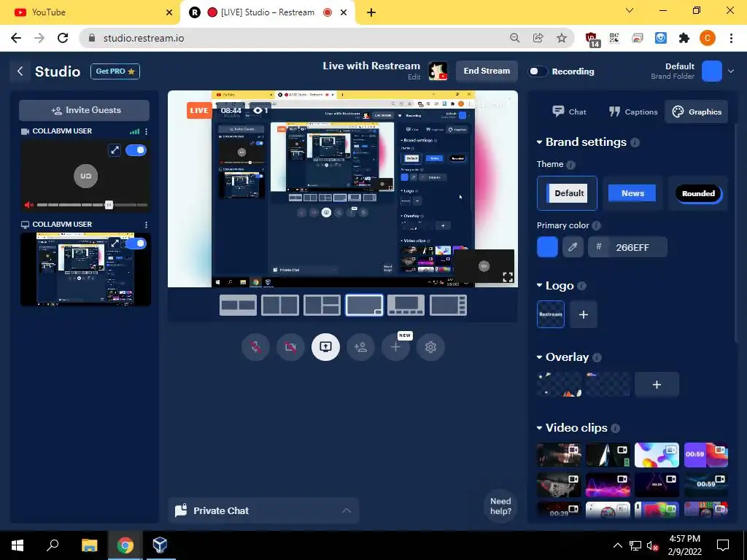
Task: Click the eyedropper color picker icon
Action: pos(573,247)
